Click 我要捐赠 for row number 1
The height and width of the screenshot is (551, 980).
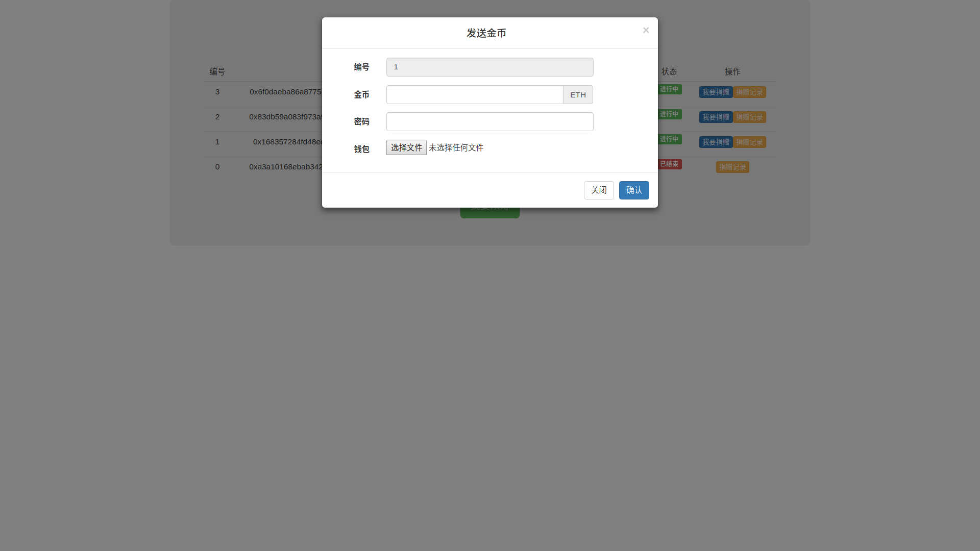pyautogui.click(x=716, y=142)
